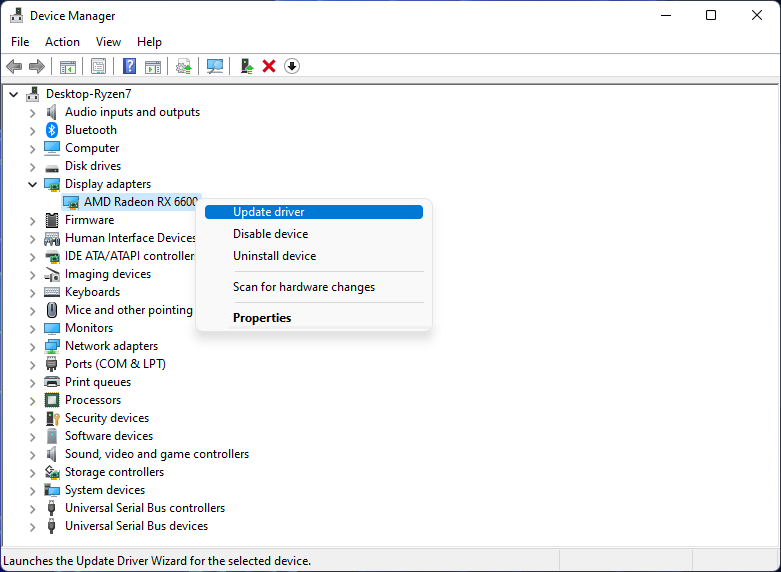Choose Uninstall device from context menu
Screen dimensions: 781x572
coord(314,256)
